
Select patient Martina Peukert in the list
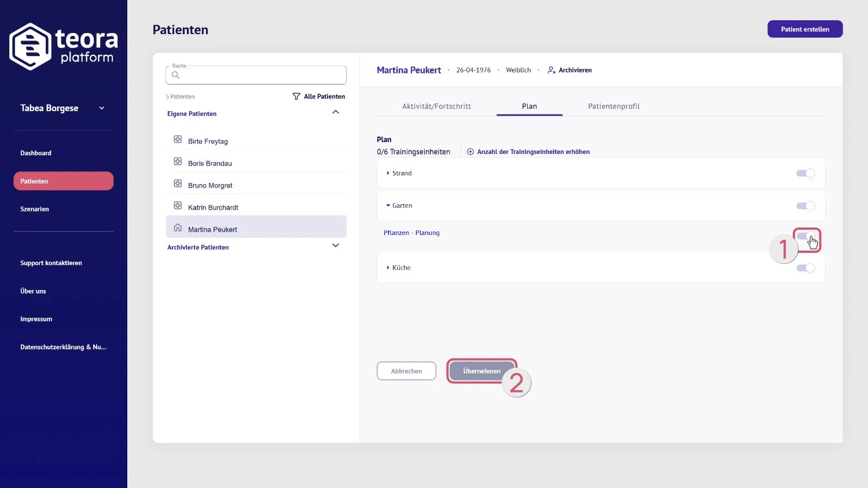256,227
